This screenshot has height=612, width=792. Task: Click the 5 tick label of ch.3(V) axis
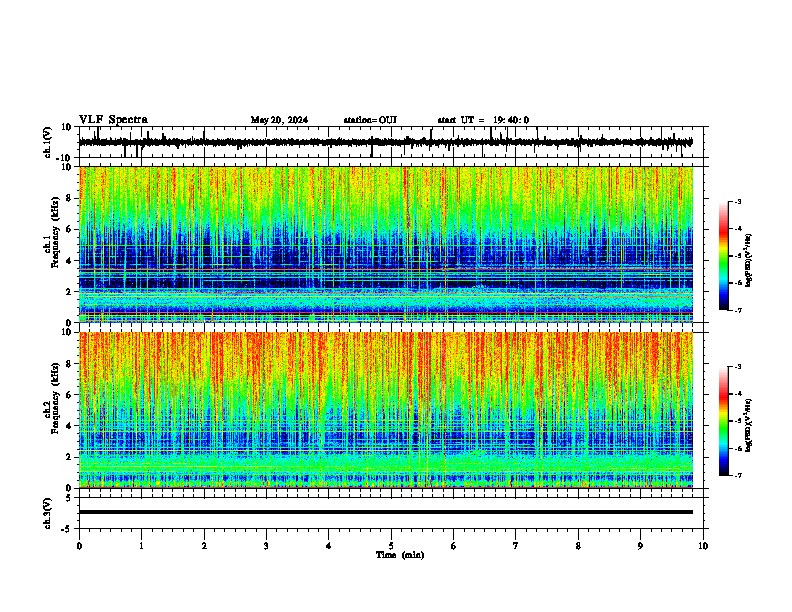[69, 498]
